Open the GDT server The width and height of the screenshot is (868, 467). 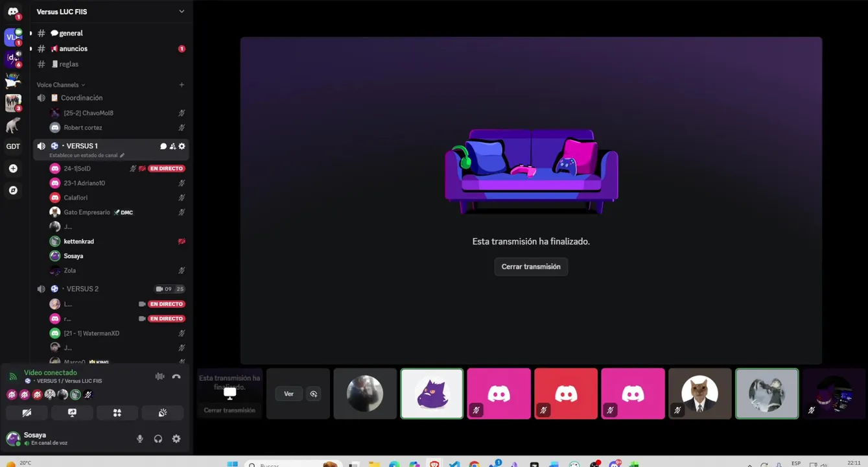coord(13,147)
